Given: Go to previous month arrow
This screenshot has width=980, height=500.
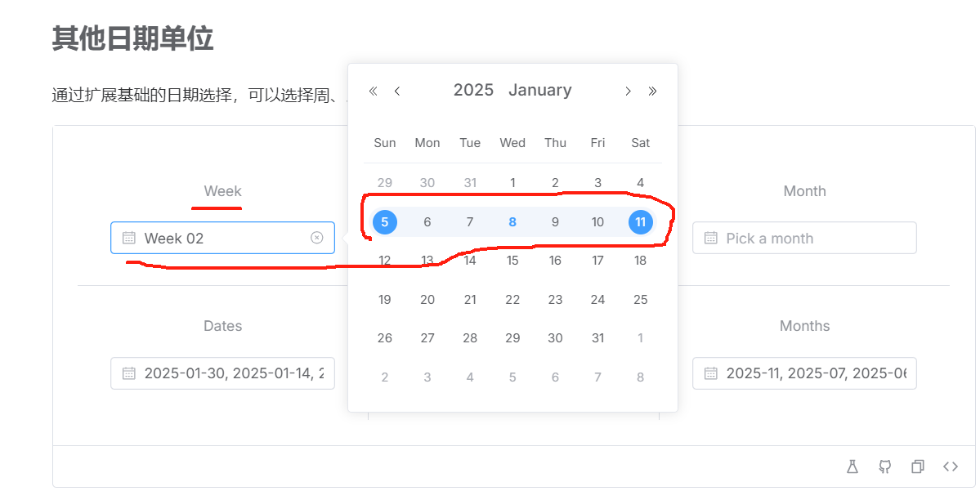Looking at the screenshot, I should tap(397, 92).
